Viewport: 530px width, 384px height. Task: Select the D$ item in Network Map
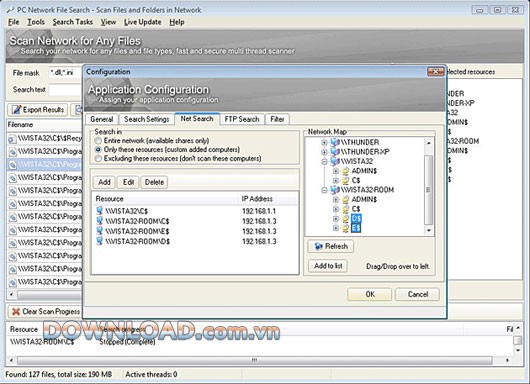click(x=356, y=219)
